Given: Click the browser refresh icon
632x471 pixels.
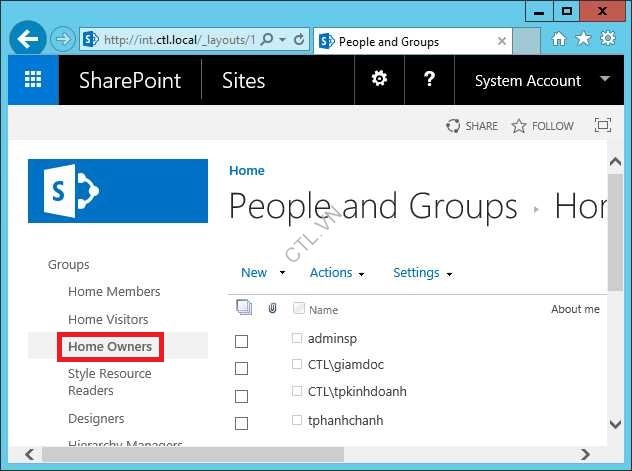Looking at the screenshot, I should point(299,40).
